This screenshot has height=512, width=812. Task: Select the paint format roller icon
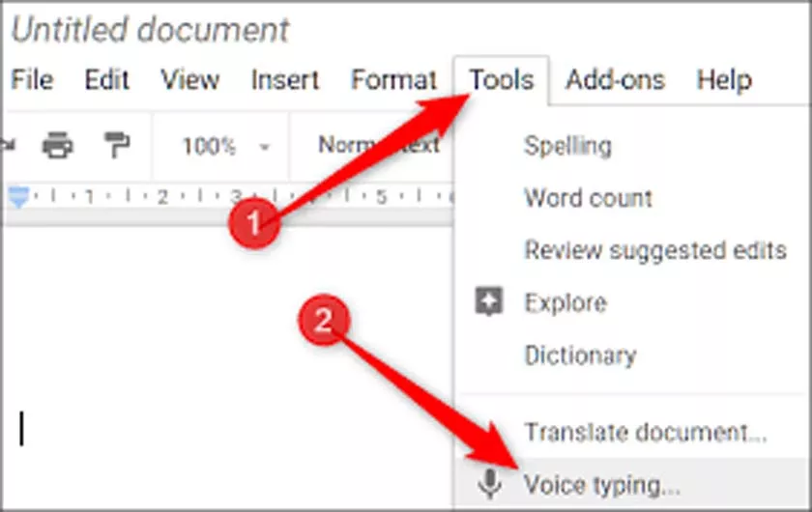[117, 145]
